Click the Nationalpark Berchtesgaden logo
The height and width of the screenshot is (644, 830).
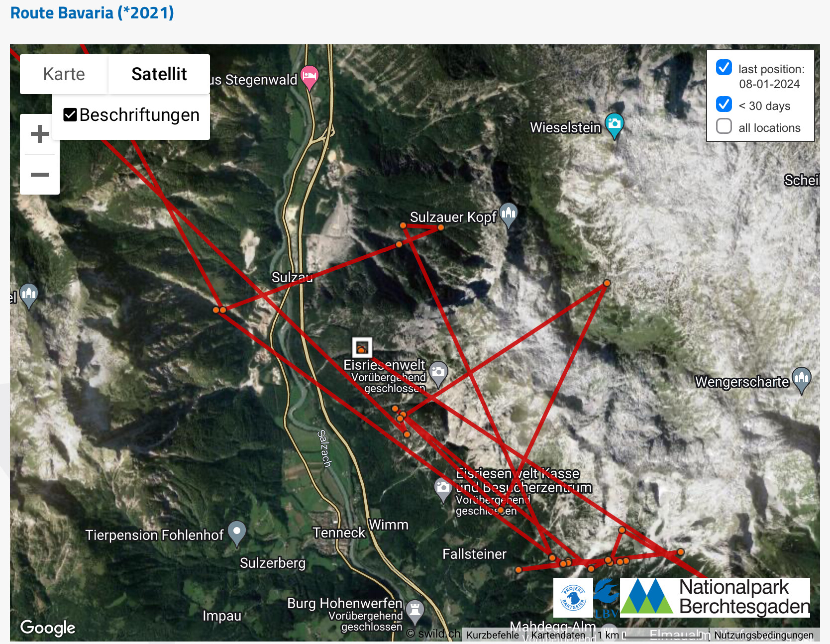[715, 597]
